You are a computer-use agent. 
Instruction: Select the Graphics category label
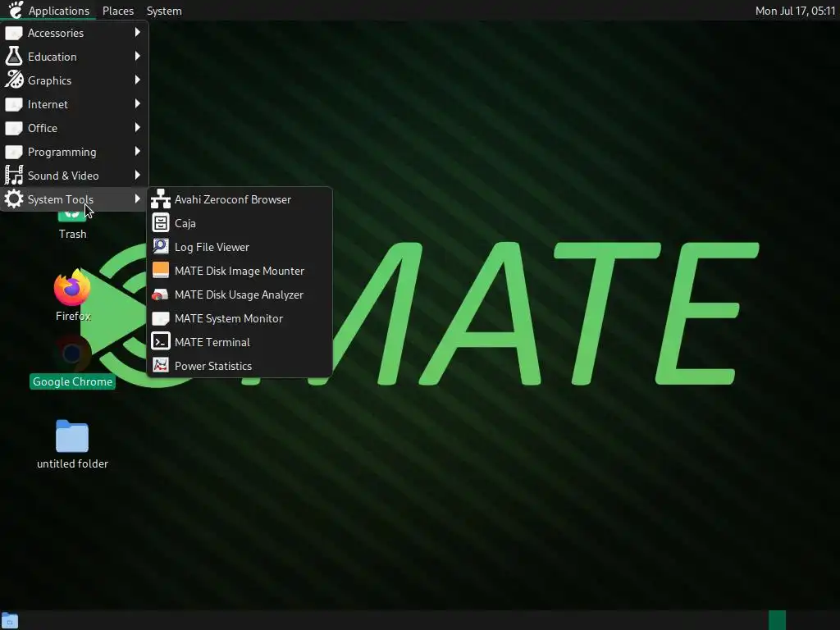(49, 80)
